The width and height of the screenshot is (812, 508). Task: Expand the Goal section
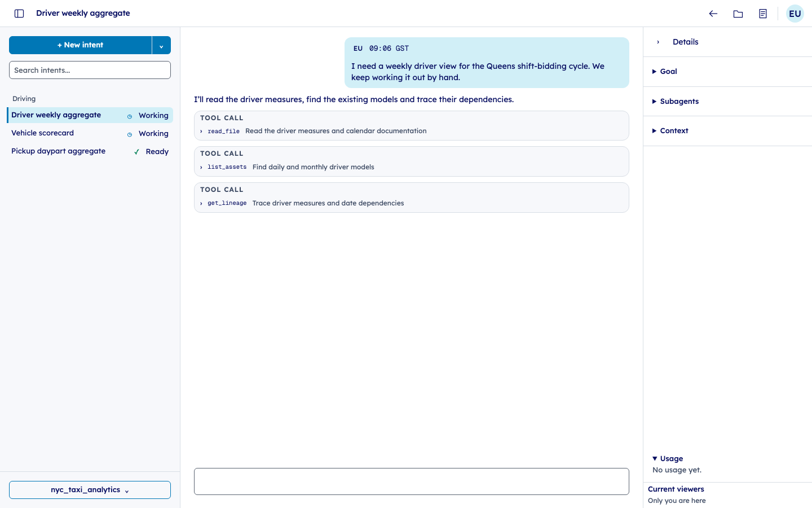(x=665, y=72)
